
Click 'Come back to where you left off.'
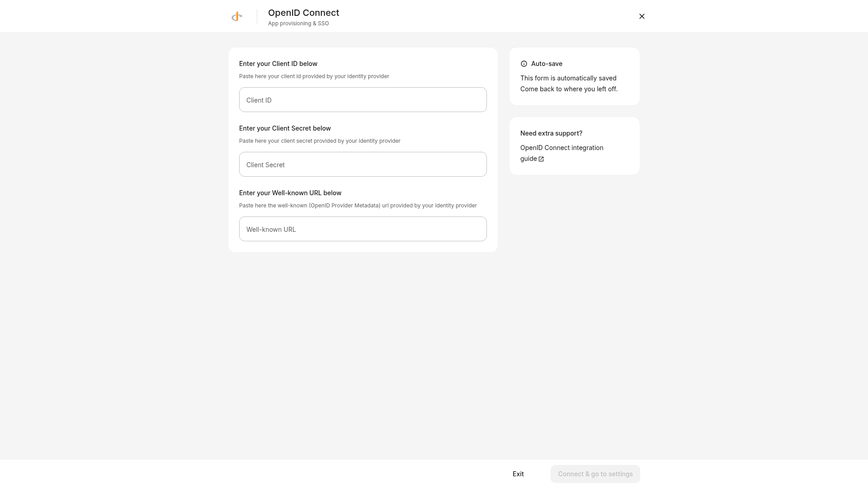[569, 89]
